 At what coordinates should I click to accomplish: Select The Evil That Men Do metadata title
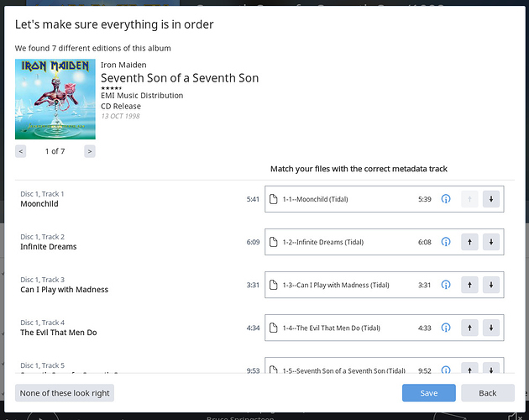[59, 333]
